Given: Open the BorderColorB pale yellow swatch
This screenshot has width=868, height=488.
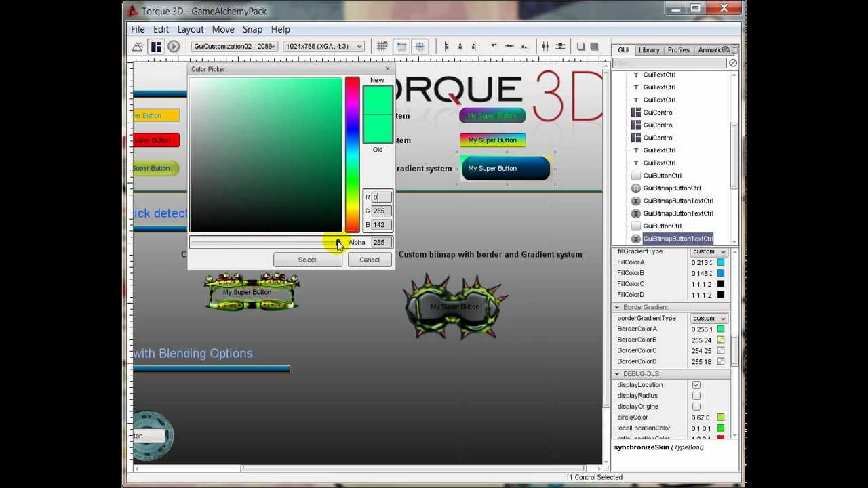Looking at the screenshot, I should tap(721, 340).
